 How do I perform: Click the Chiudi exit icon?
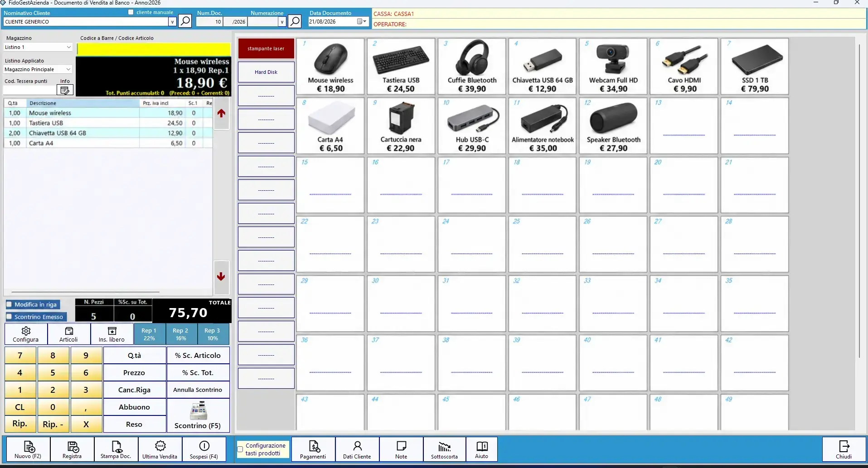pos(844,449)
